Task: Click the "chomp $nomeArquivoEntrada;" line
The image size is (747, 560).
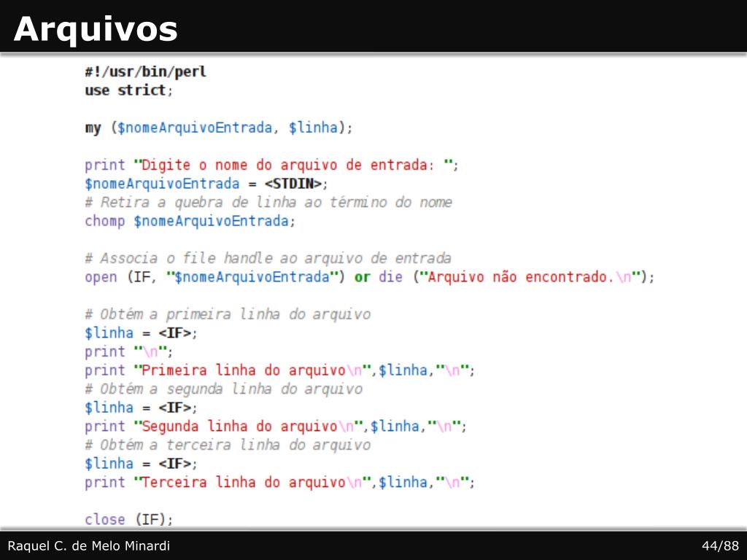Action: [190, 222]
